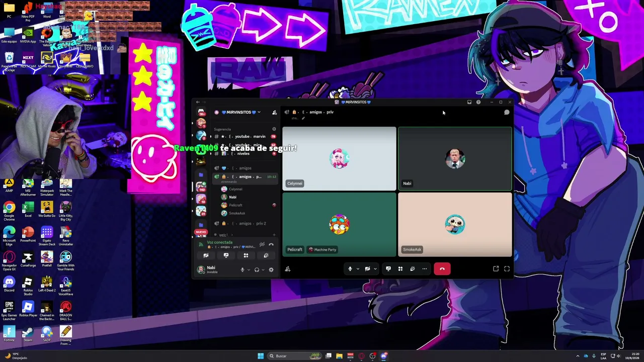Deafen audio with the headphones icon
This screenshot has width=644, height=362.
tap(257, 270)
